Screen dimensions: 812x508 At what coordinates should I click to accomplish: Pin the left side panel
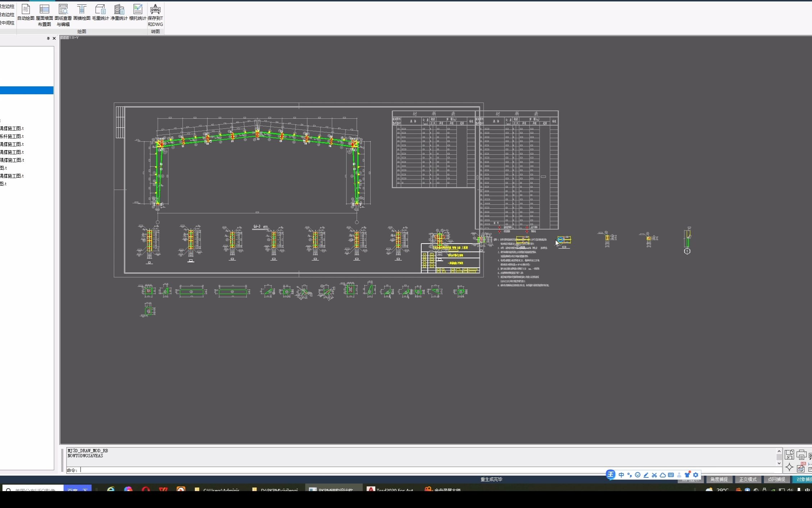click(48, 38)
